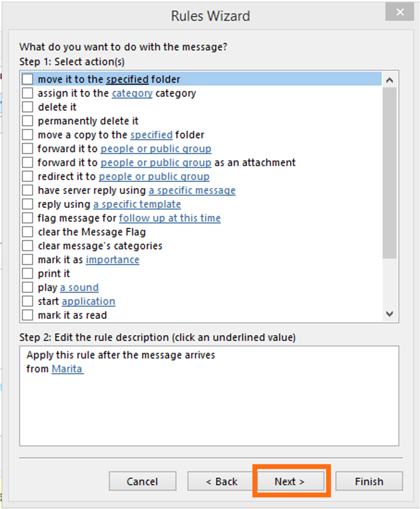Viewport: 420px width, 509px height.
Task: Proceed with the 'Next >' button
Action: (291, 481)
